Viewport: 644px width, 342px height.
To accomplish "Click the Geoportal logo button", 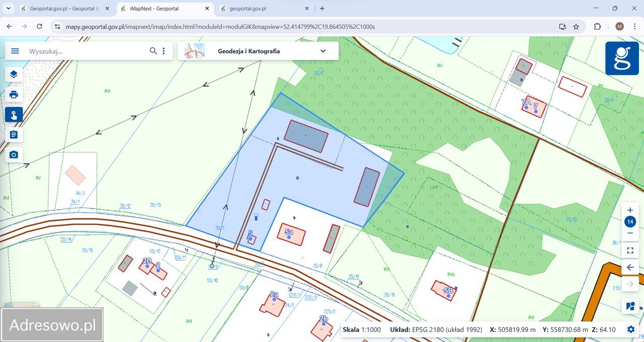I will pos(622,58).
